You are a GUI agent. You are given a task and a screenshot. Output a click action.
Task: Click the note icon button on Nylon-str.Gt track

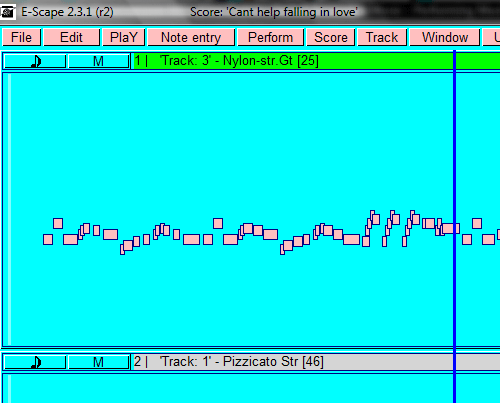pos(35,61)
